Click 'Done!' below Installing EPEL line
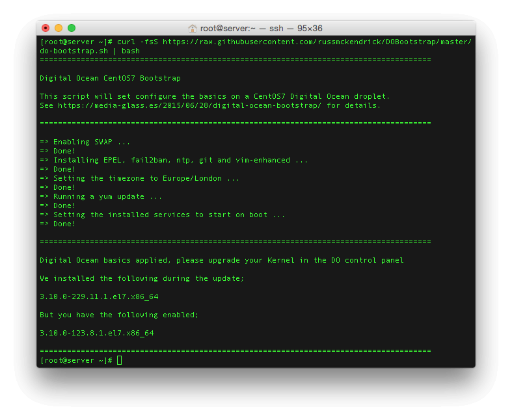The image size is (512, 420). [x=64, y=170]
